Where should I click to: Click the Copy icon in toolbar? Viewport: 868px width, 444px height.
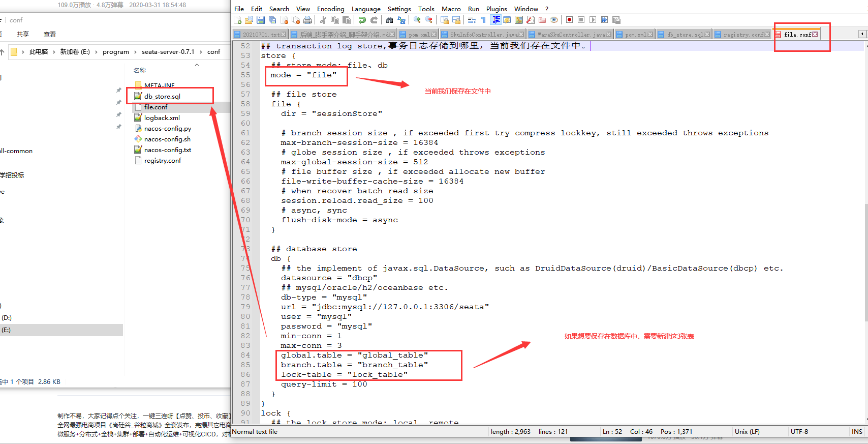tap(335, 20)
